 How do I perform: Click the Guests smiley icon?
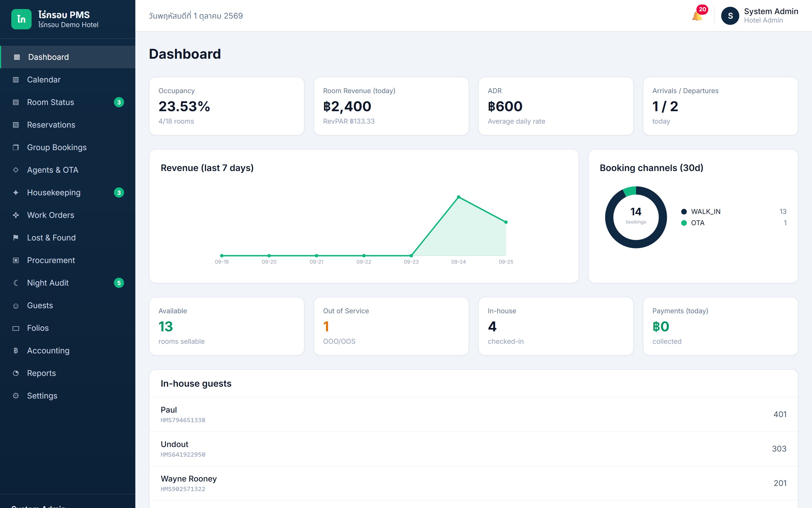(16, 306)
